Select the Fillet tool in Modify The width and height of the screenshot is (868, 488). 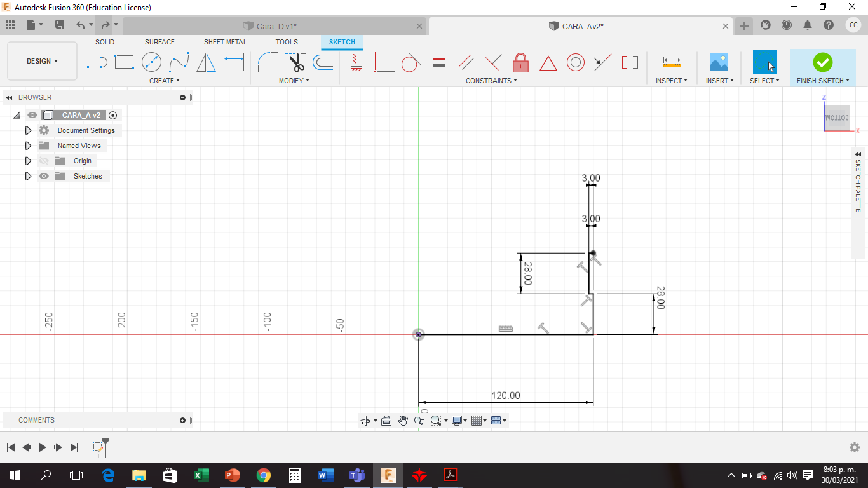(x=267, y=62)
